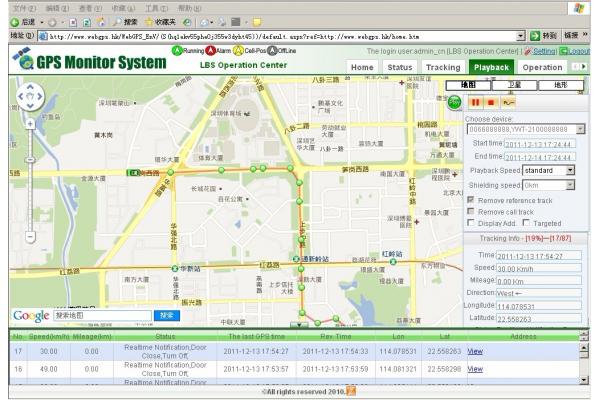Image resolution: width=600 pixels, height=400 pixels.
Task: Pause the track playback
Action: click(476, 102)
